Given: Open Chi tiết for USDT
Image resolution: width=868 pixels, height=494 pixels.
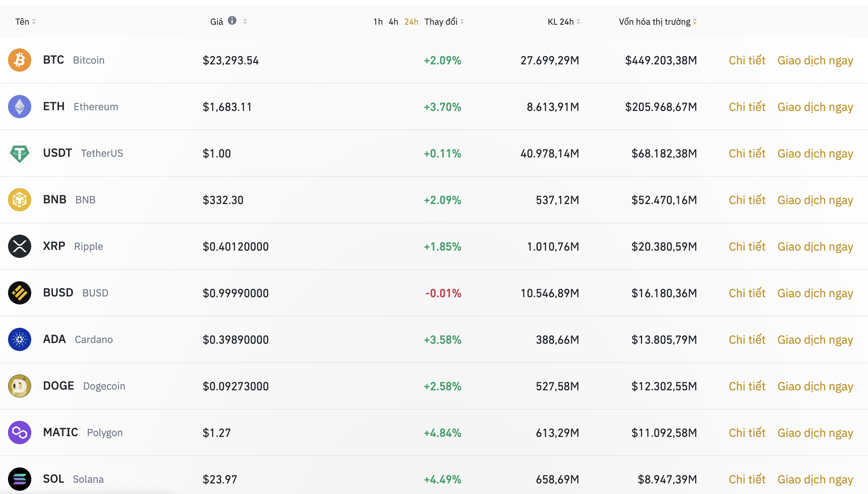Looking at the screenshot, I should pos(747,153).
